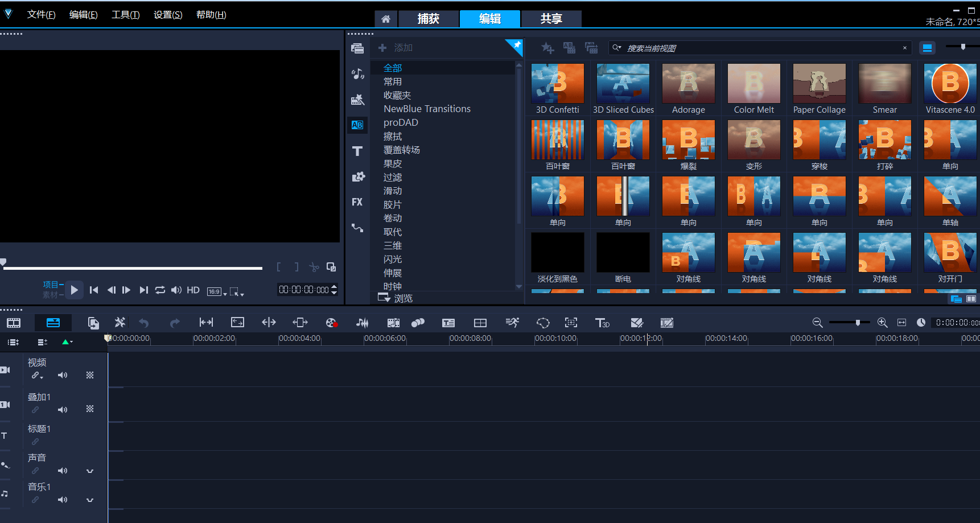Open the motion Path library icon
The height and width of the screenshot is (523, 980).
tap(357, 228)
